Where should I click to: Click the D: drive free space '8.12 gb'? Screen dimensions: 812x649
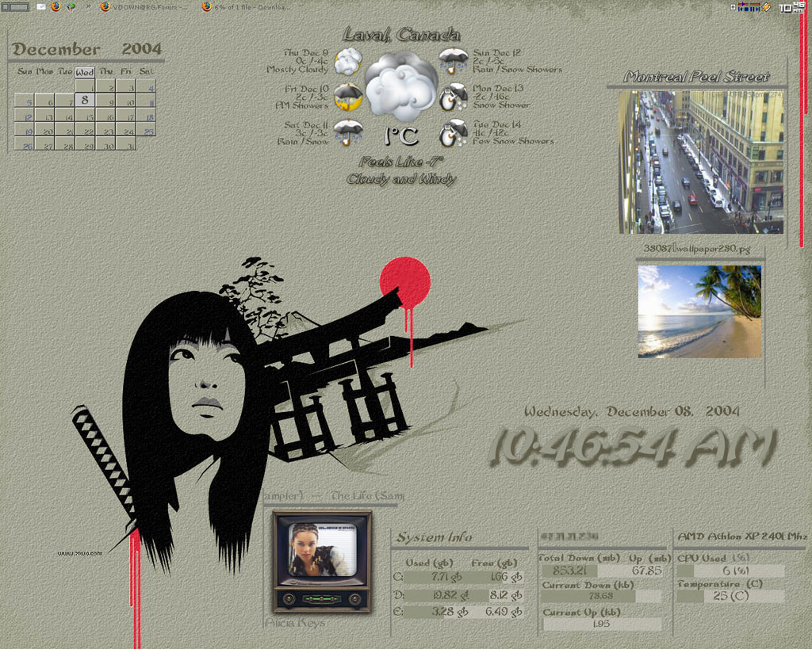point(506,595)
